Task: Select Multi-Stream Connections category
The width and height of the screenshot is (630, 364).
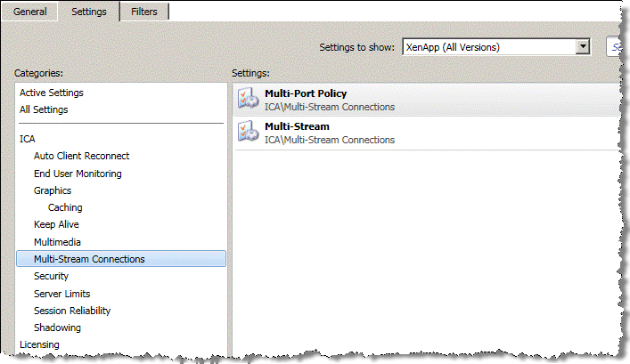Action: coord(121,259)
